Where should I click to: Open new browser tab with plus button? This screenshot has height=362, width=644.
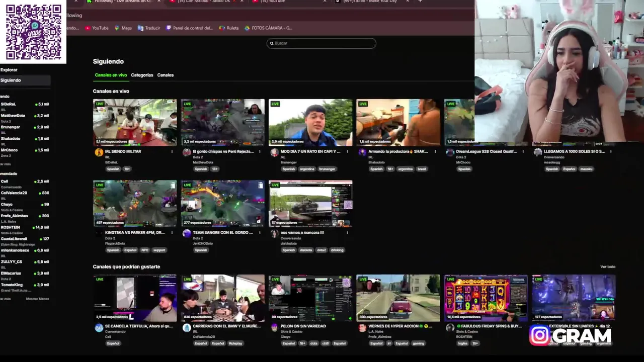420,2
